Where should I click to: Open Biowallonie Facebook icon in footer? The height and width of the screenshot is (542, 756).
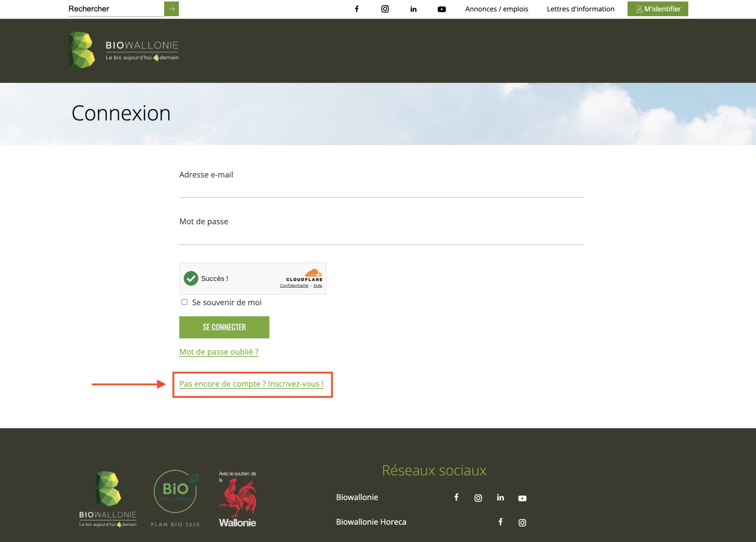456,497
